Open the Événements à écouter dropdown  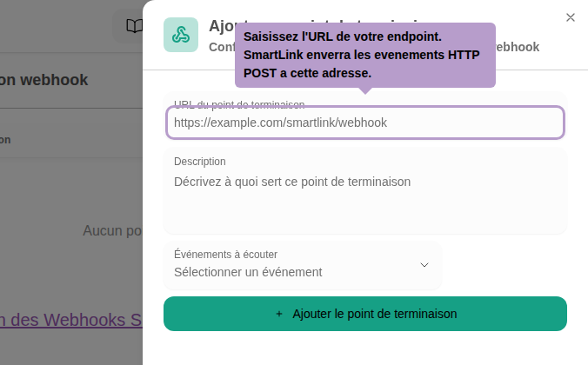(302, 264)
